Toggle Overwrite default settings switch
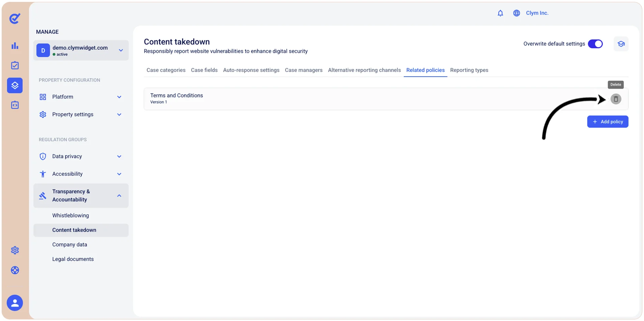 595,44
